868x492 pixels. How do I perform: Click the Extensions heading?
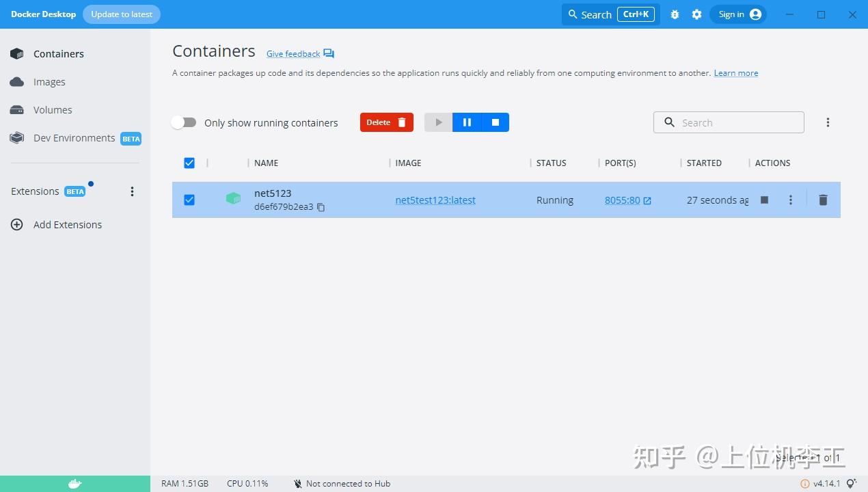tap(35, 191)
